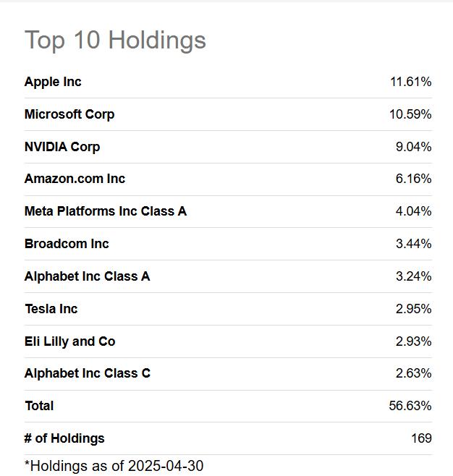Click the # of Holdings label
453x476 pixels.
64,438
